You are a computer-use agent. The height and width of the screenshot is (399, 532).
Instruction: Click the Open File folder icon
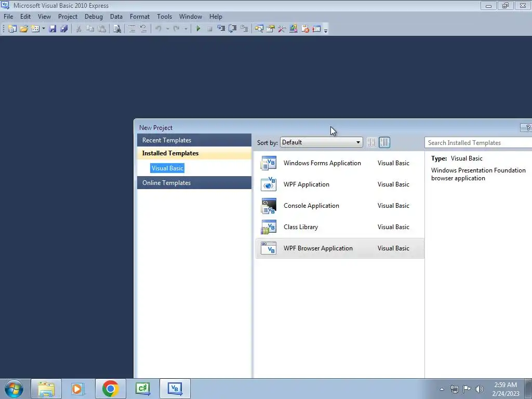tap(24, 29)
